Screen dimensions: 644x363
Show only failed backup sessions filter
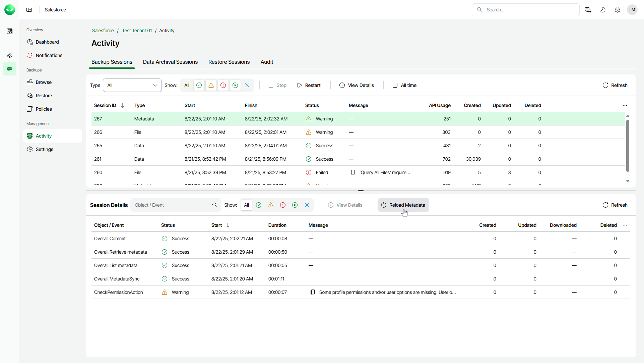(x=223, y=85)
